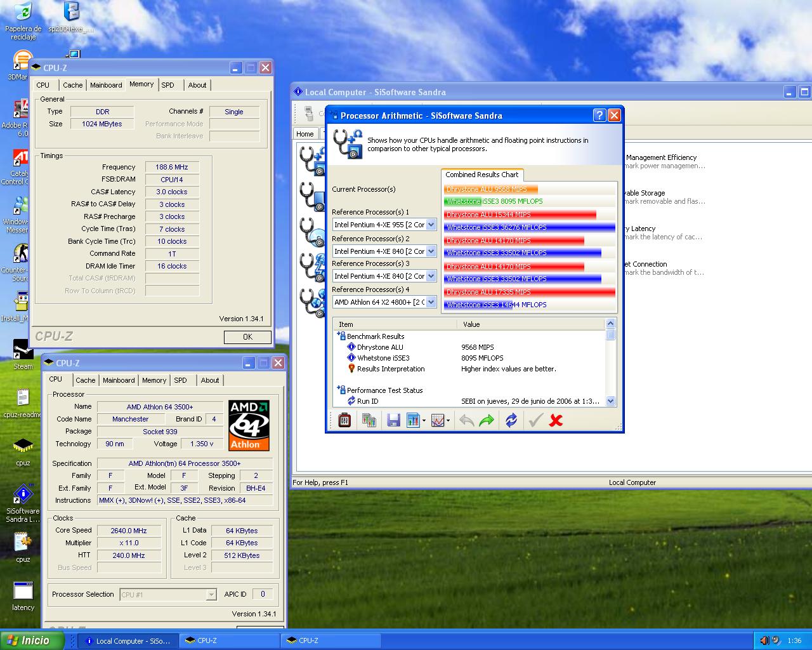Open the Steam desktop shortcut
812x650 pixels.
coord(23,350)
